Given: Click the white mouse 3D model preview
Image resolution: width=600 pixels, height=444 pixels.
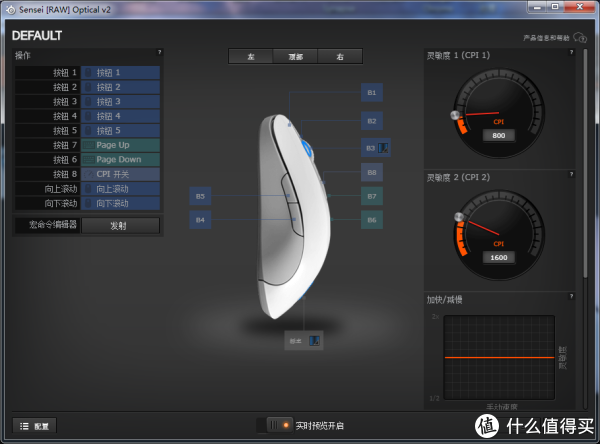Looking at the screenshot, I should click(x=293, y=216).
